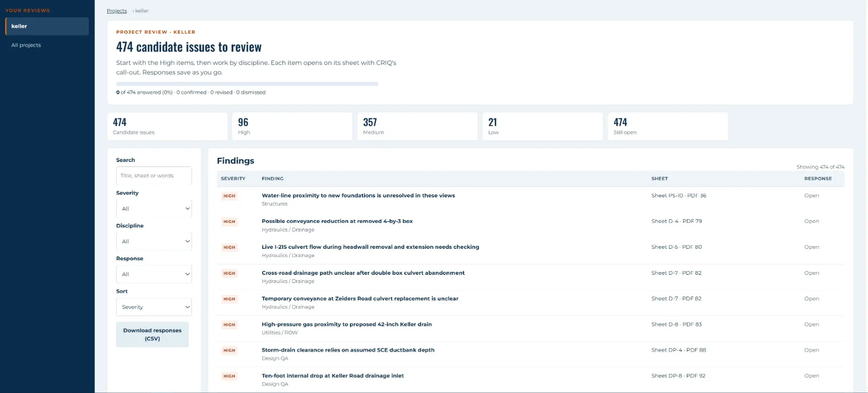Open All projects in the sidebar
868x393 pixels.
(x=26, y=45)
